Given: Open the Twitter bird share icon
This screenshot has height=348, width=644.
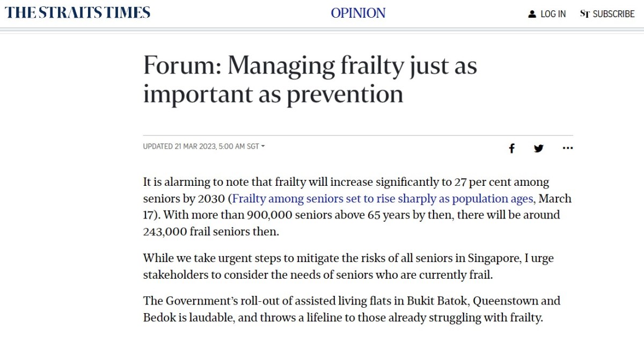Looking at the screenshot, I should point(539,148).
